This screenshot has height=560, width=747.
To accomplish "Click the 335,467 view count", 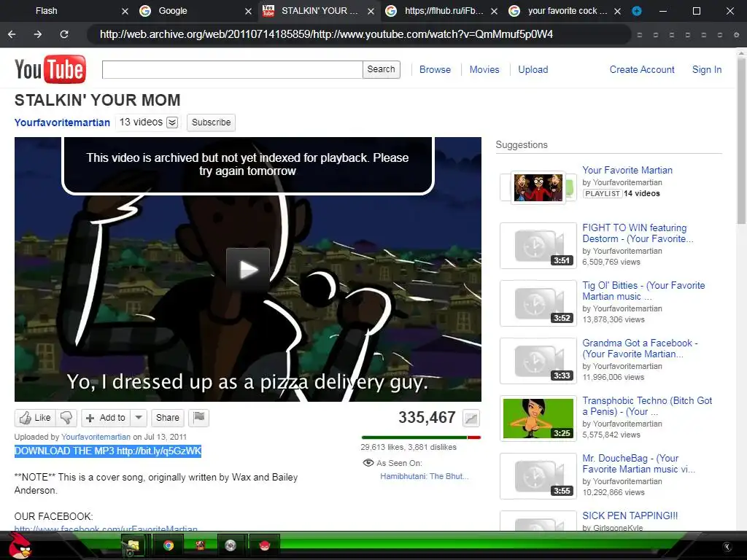I will pyautogui.click(x=427, y=418).
